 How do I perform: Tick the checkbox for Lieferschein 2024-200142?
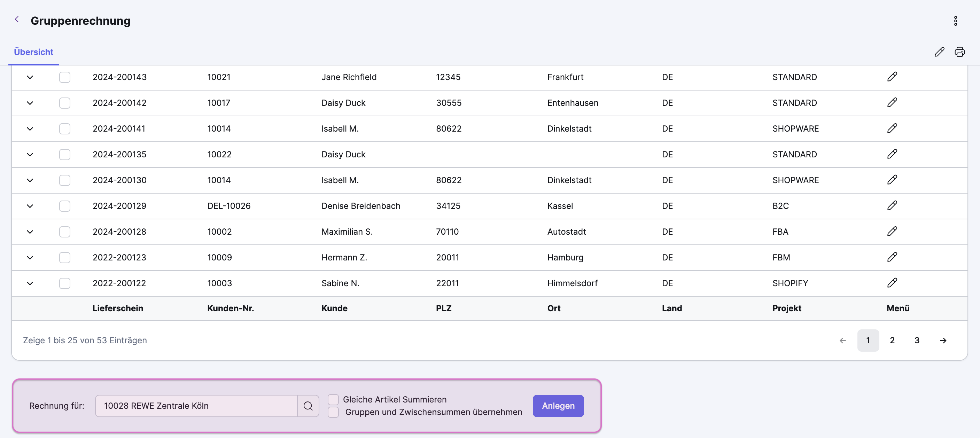click(x=65, y=103)
